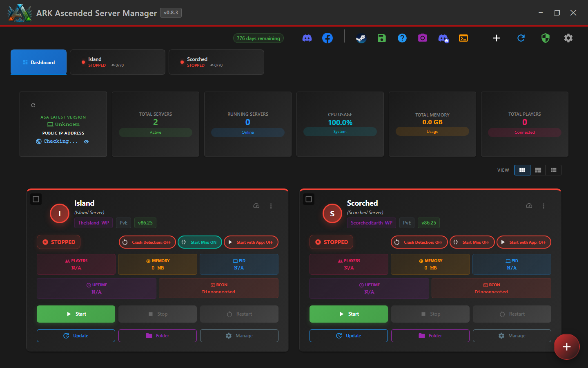Click the Total Memory stat card
Screen dimensions: 588x368
point(432,124)
